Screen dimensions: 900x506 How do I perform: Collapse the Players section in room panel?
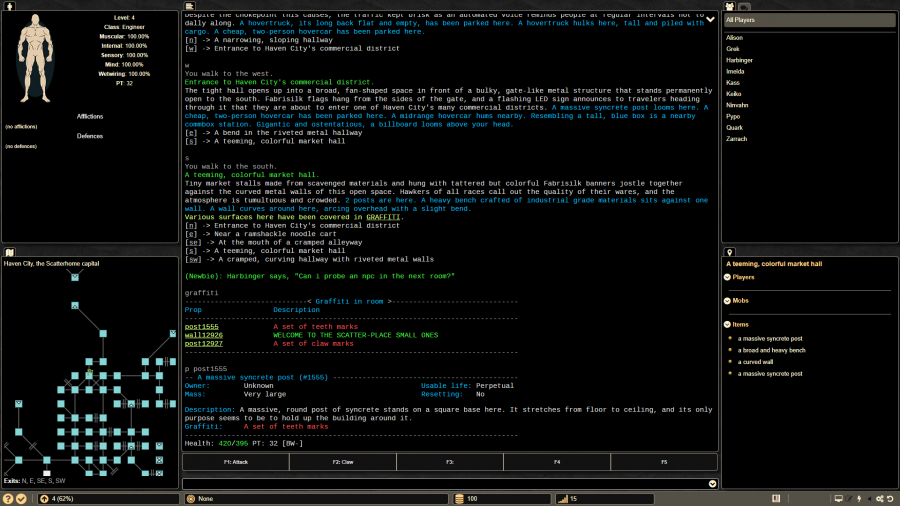(727, 277)
